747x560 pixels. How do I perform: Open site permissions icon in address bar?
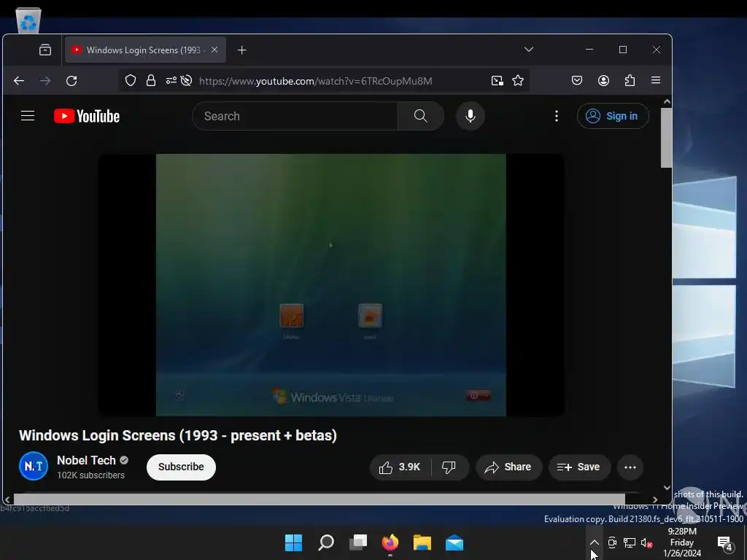click(x=171, y=80)
